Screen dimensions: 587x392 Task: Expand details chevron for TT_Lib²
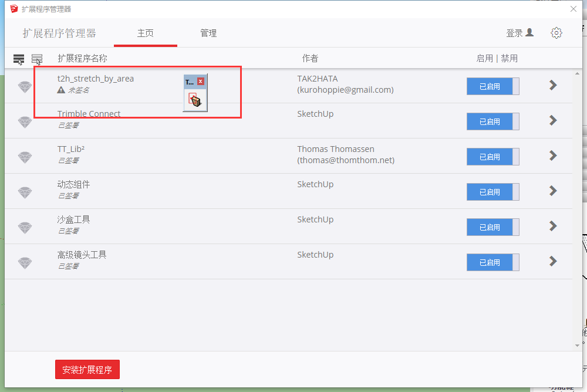[x=553, y=156]
